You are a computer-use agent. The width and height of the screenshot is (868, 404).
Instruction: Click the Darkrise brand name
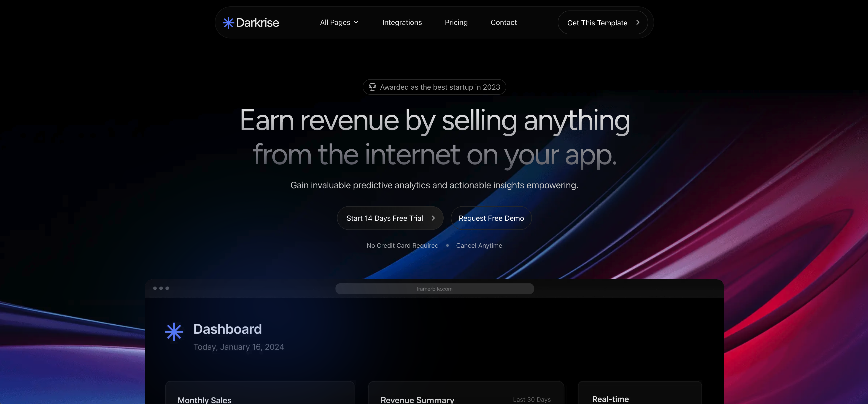coord(257,23)
